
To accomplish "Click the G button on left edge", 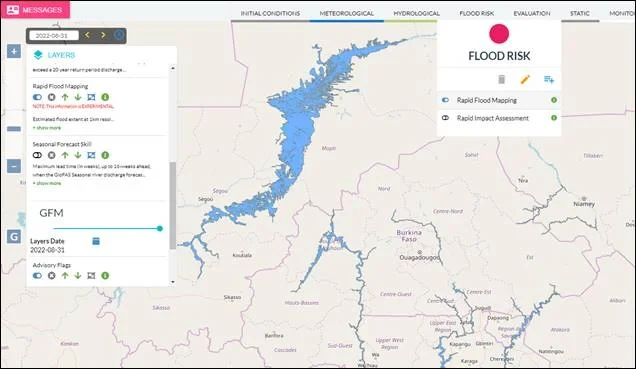I will tap(14, 236).
